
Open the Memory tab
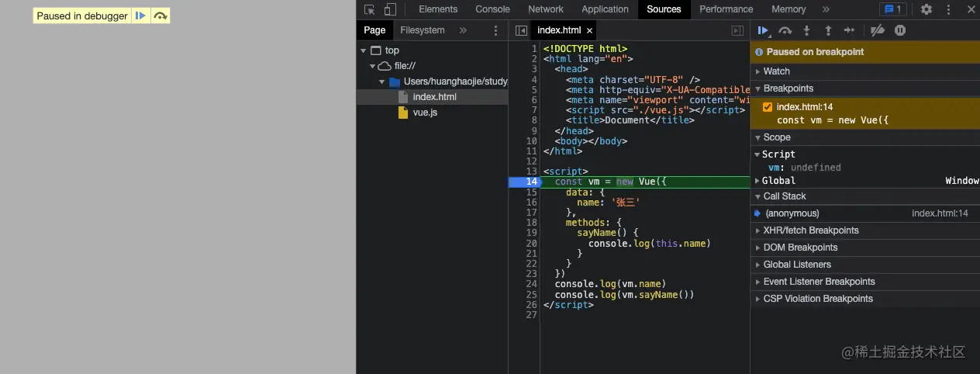[788, 9]
